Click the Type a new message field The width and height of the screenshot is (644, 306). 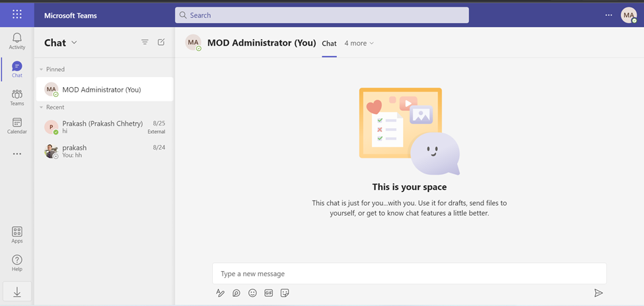pyautogui.click(x=409, y=274)
